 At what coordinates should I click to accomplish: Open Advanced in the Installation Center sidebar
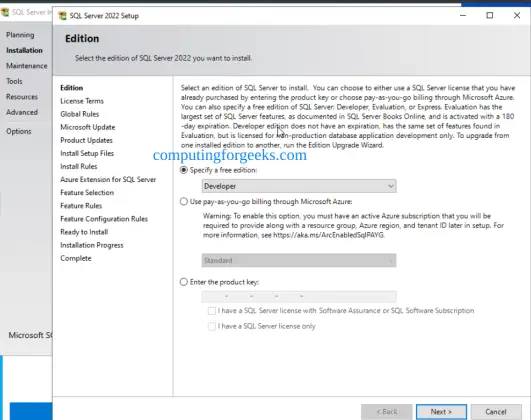[22, 112]
